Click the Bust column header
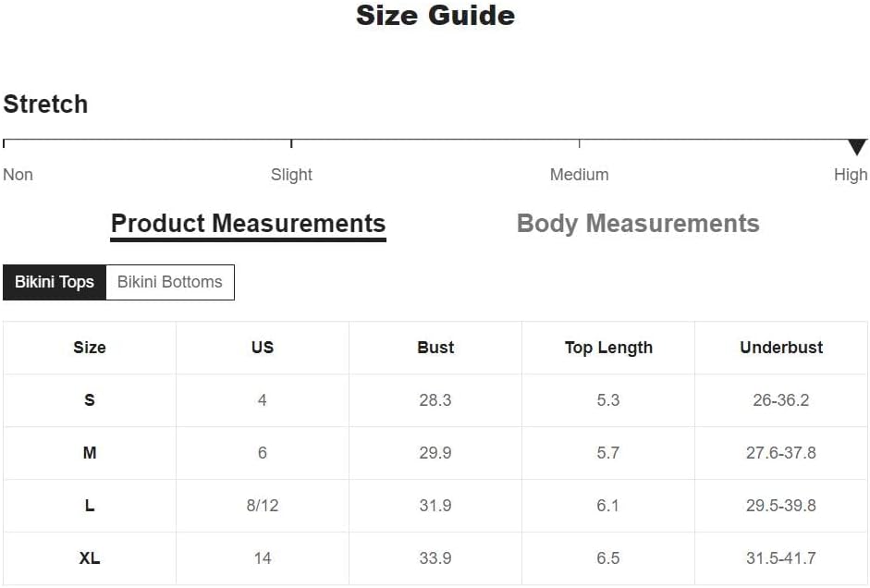This screenshot has height=588, width=870. [x=435, y=348]
